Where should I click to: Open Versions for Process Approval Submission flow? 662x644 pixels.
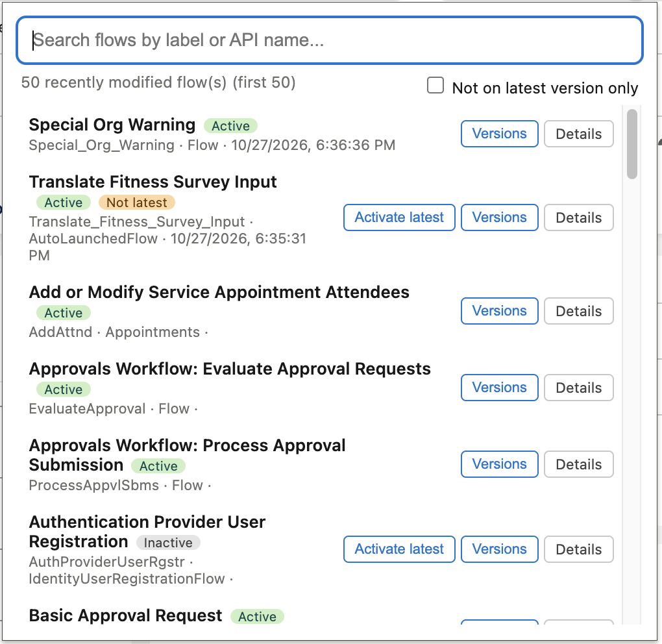click(500, 464)
